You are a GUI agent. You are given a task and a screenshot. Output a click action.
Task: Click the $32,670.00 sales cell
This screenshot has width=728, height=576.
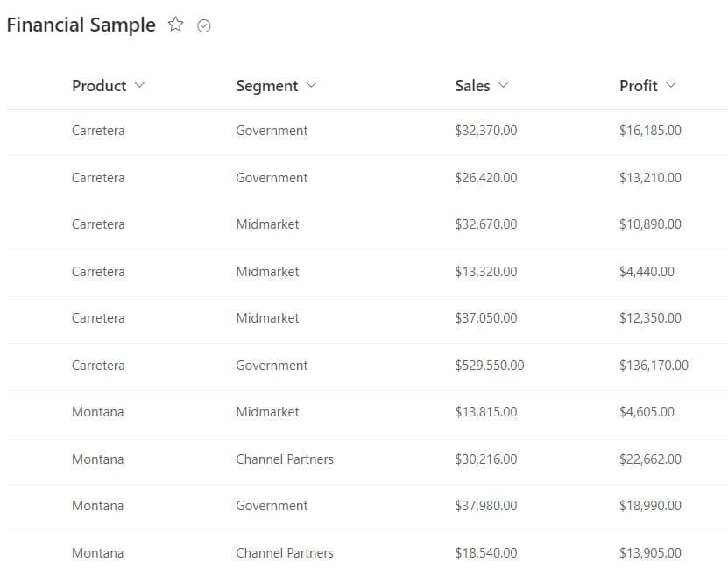point(485,224)
